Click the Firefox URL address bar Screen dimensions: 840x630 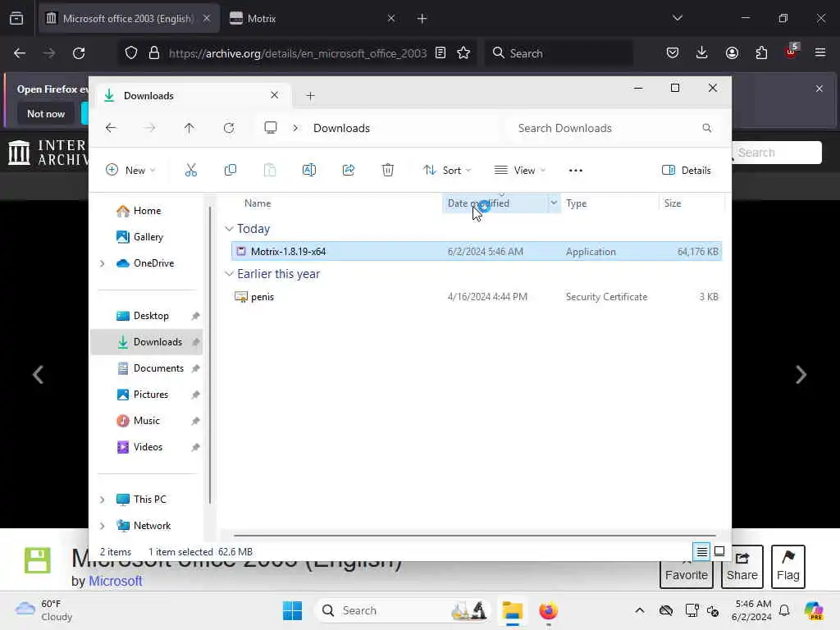pos(297,53)
